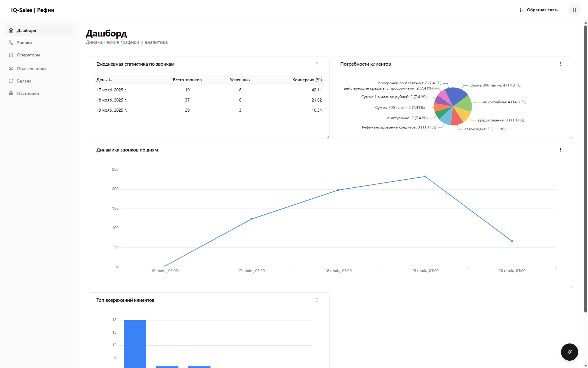
Task: Click the 19 нояб. peak data point
Action: (x=425, y=177)
